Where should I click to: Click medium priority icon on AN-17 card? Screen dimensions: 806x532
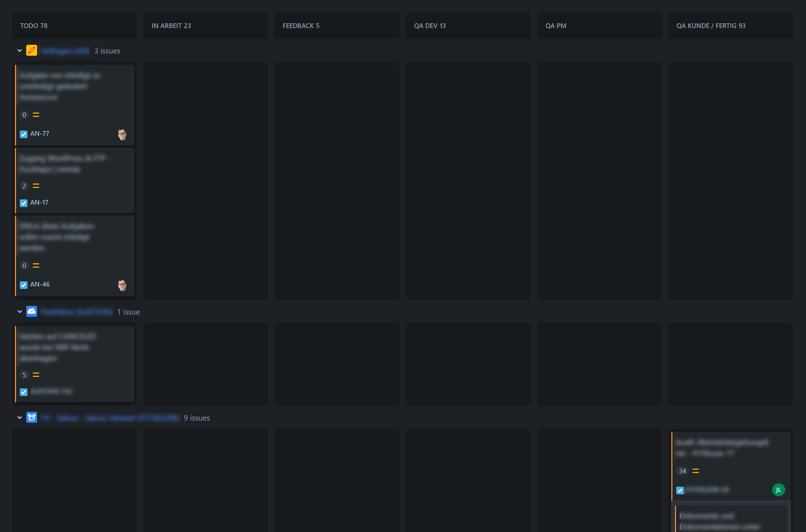pos(36,186)
